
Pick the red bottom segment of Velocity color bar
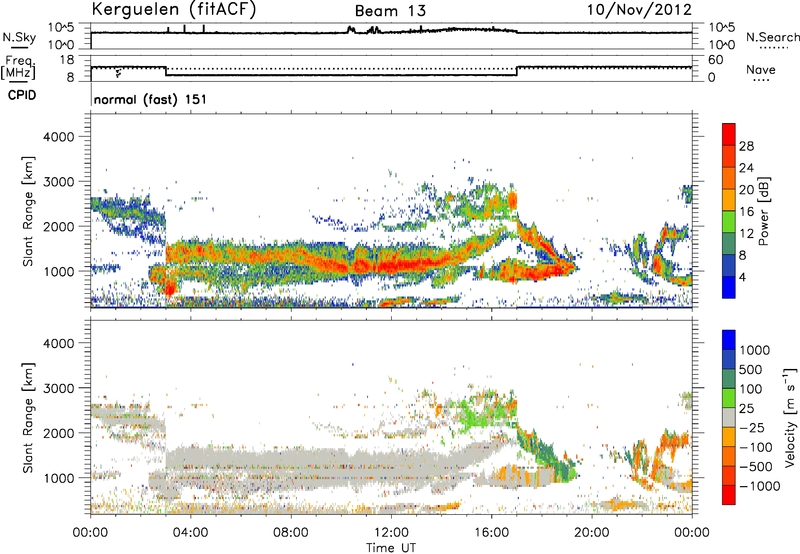click(729, 495)
